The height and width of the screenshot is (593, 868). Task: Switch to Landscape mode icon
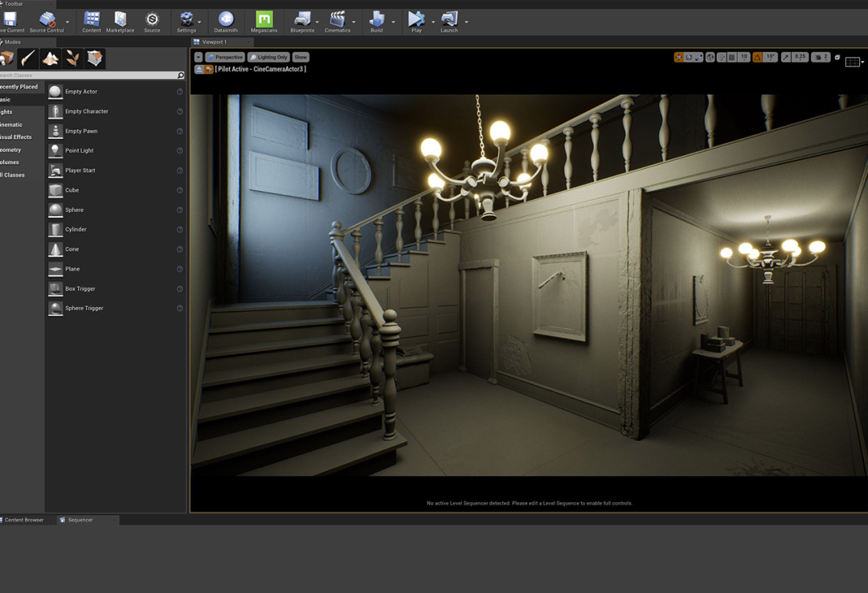[51, 58]
